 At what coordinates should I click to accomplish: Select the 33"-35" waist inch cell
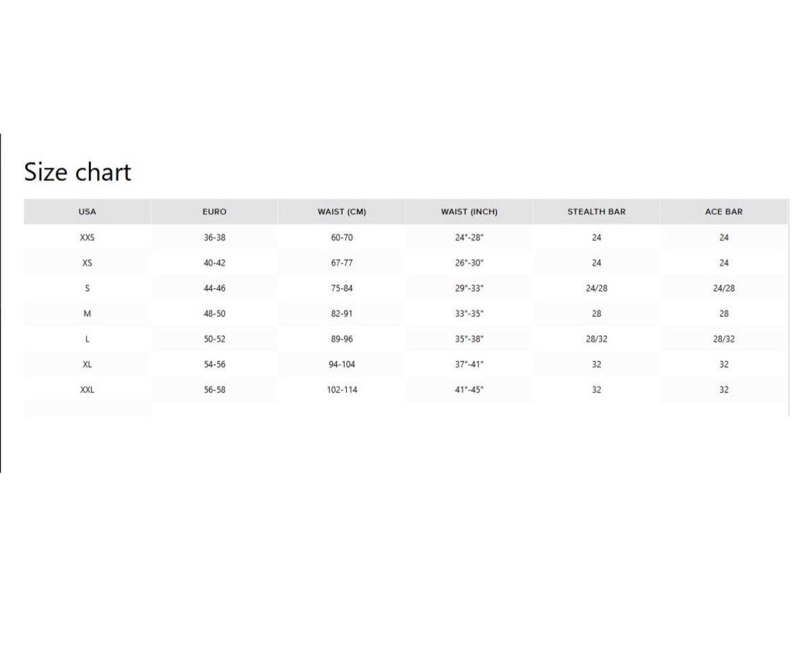469,314
